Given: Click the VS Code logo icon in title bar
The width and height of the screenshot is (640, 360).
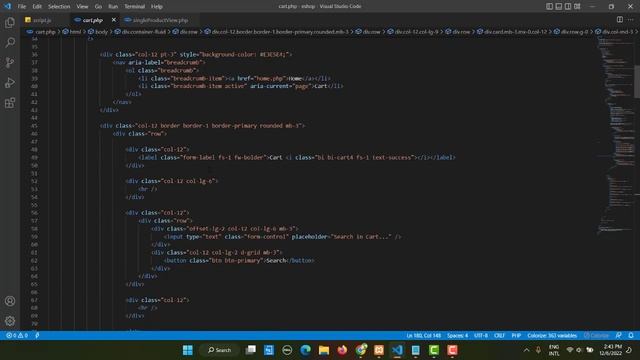Looking at the screenshot, I should pos(7,6).
